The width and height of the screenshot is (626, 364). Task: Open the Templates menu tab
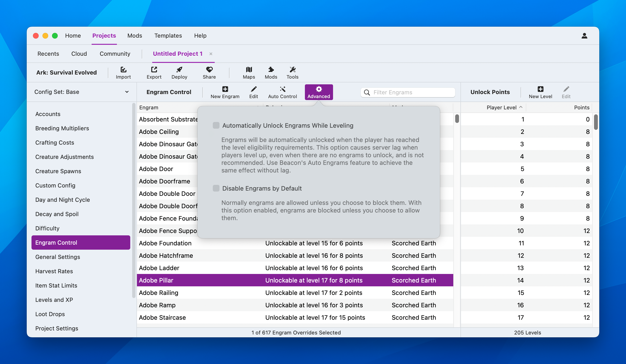168,36
